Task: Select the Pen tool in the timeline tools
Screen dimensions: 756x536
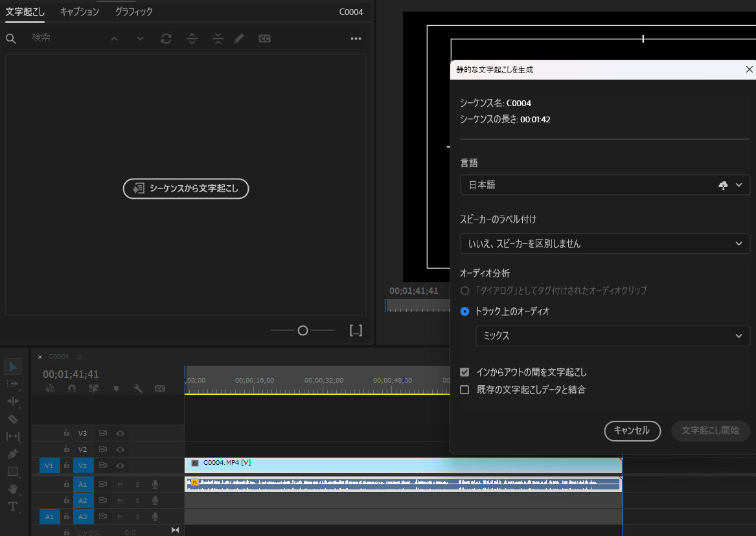Action: [x=13, y=453]
